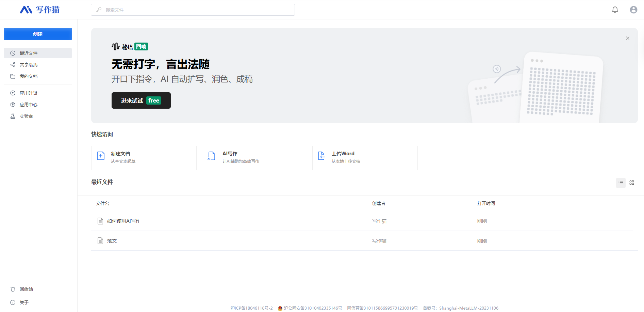
Task: Click the 网信算备310115866995701230019号 footer text
Action: click(x=382, y=308)
